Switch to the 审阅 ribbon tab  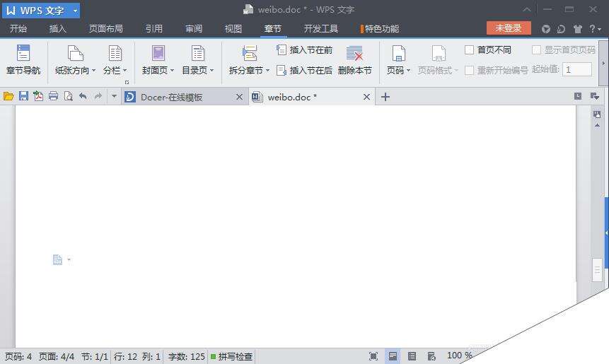click(194, 28)
